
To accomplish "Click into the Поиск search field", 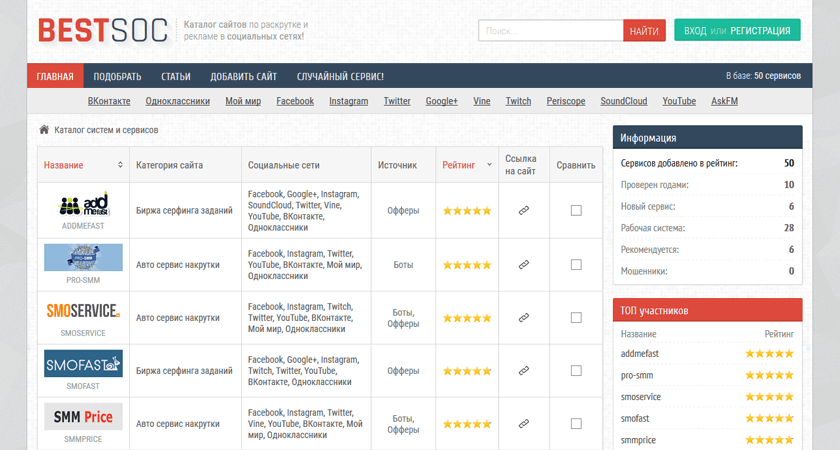I will [x=551, y=31].
